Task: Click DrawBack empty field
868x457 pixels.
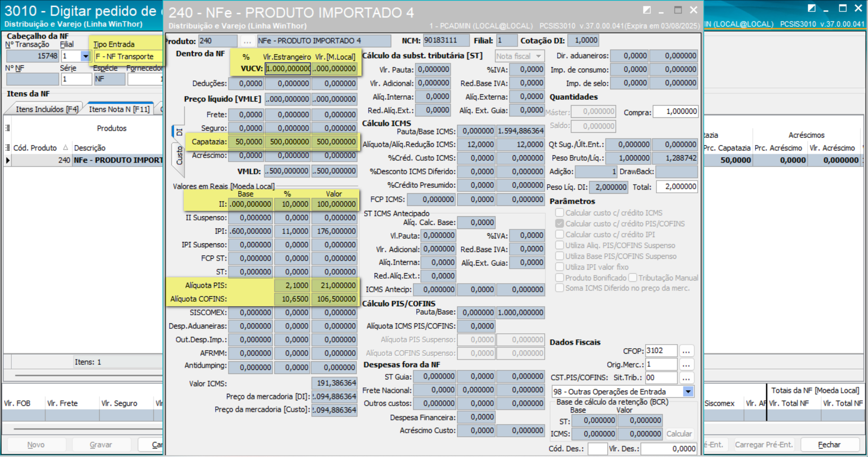Action: coord(677,172)
